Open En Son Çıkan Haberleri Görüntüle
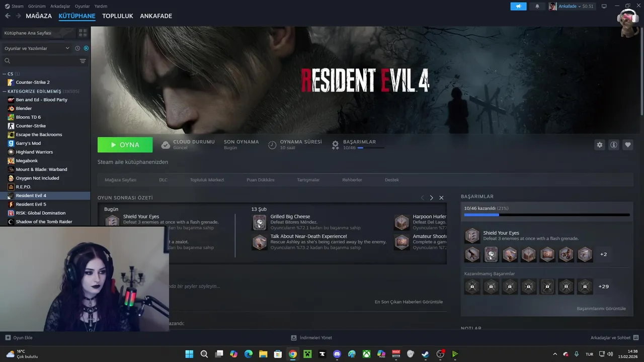Viewport: 644px width, 362px height. coord(409,302)
